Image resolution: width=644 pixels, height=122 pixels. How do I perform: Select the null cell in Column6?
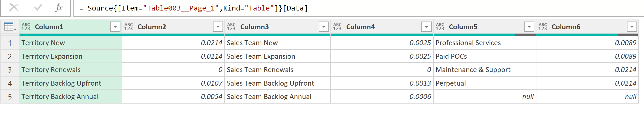tap(588, 97)
